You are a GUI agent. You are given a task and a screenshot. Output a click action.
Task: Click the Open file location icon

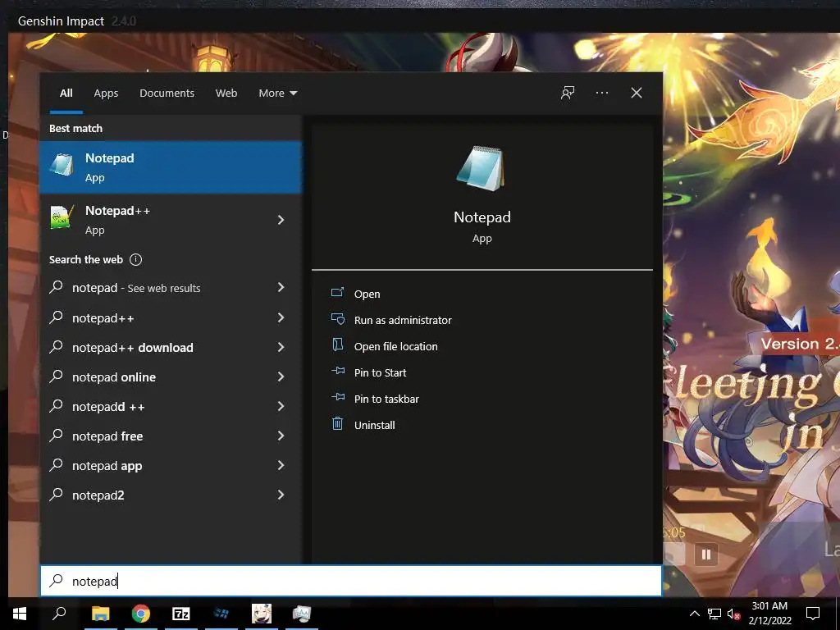point(337,345)
